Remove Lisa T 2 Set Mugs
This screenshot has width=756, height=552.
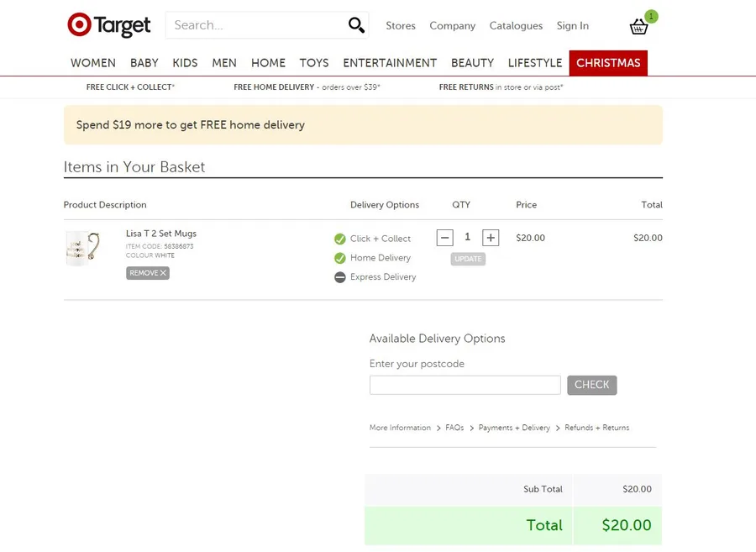point(148,273)
